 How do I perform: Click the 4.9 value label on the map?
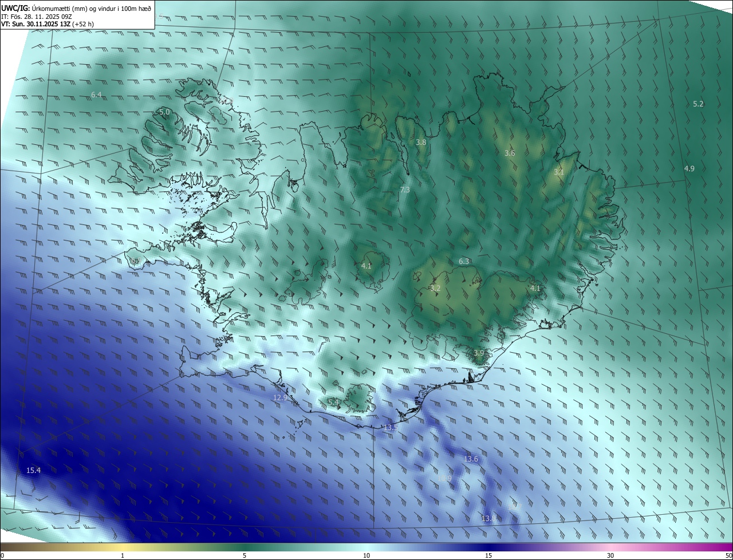[689, 168]
